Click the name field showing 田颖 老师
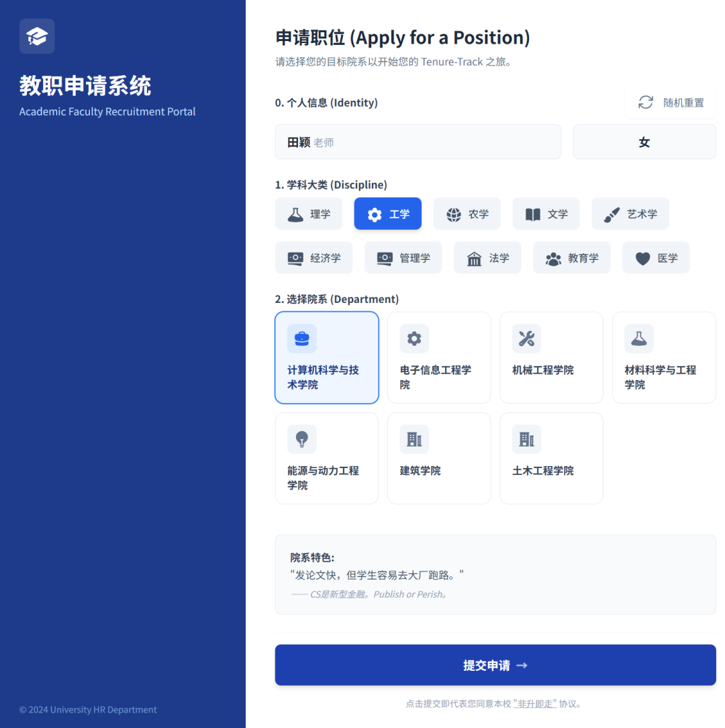Image resolution: width=725 pixels, height=728 pixels. (x=418, y=142)
